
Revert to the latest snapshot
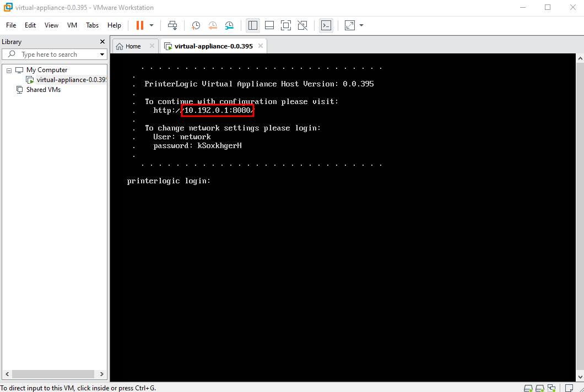tap(213, 25)
